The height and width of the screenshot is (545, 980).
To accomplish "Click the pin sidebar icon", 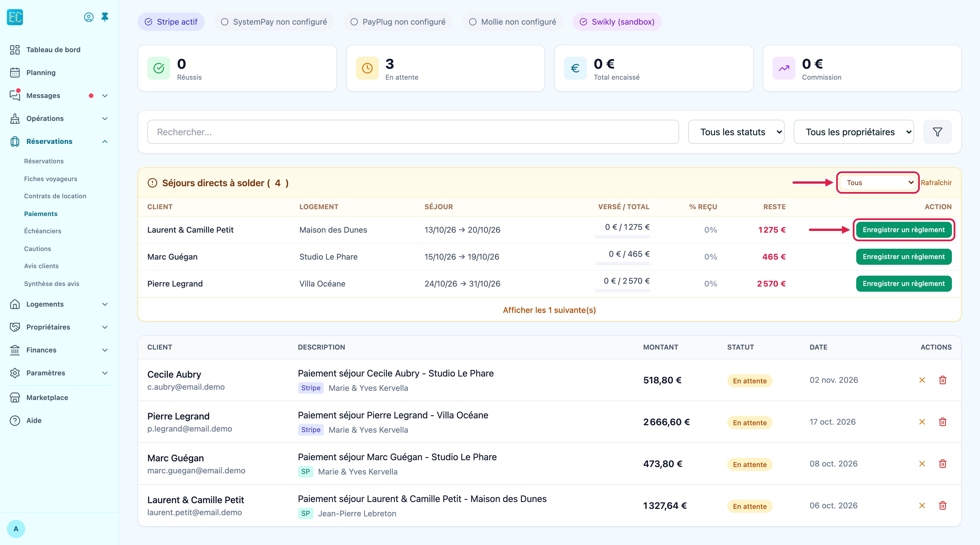I will pos(105,17).
